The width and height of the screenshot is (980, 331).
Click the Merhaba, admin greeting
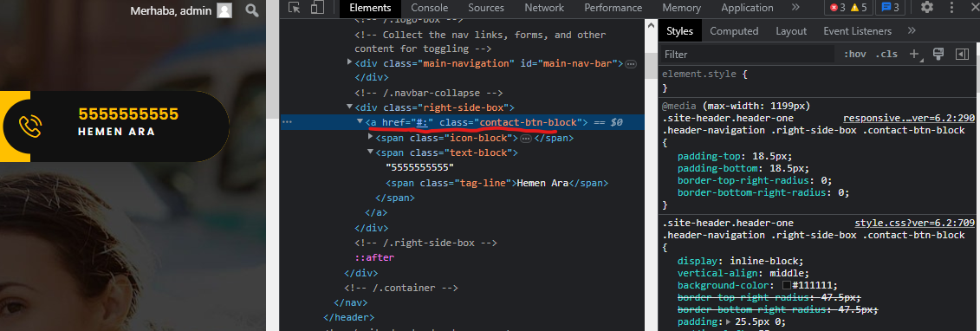[171, 10]
